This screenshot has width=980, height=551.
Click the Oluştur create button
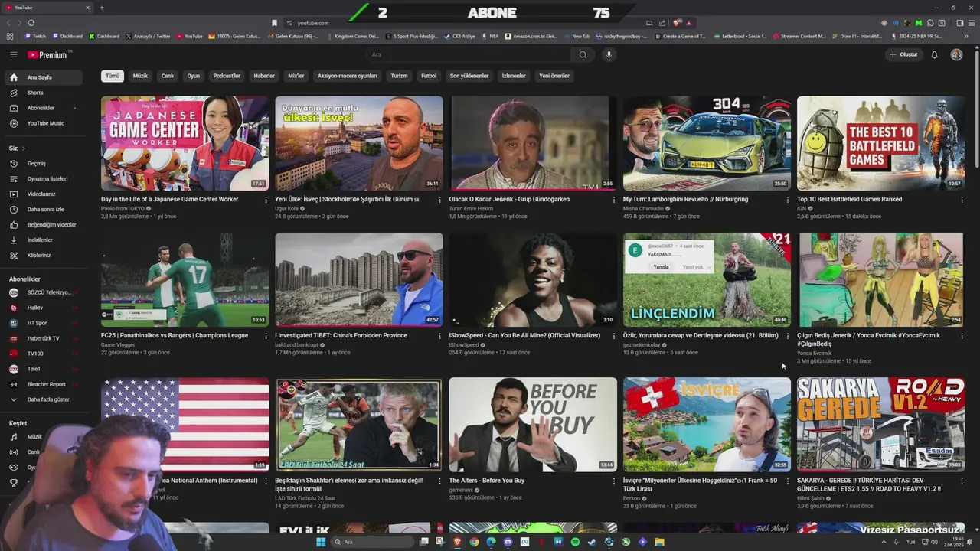pos(903,54)
